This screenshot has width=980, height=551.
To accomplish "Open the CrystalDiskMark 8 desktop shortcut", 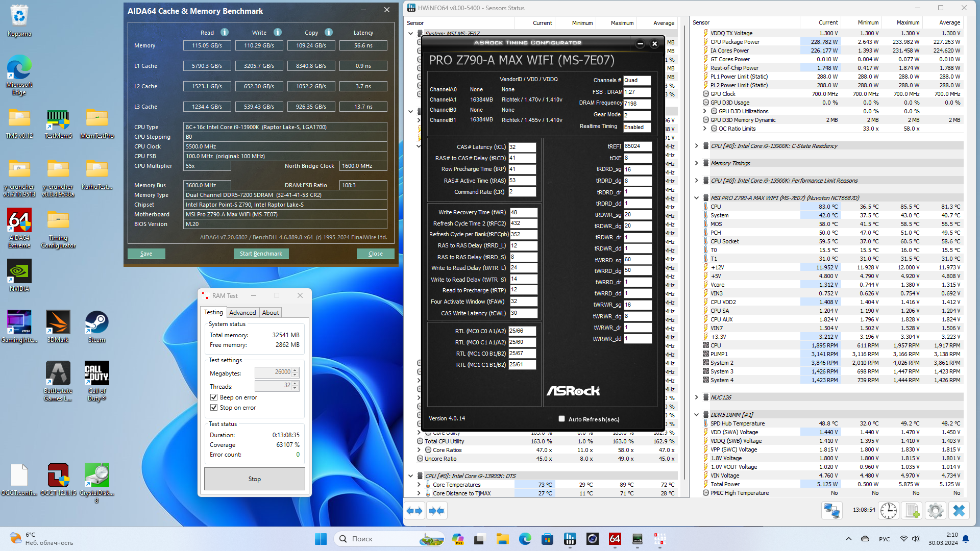I will [x=97, y=483].
